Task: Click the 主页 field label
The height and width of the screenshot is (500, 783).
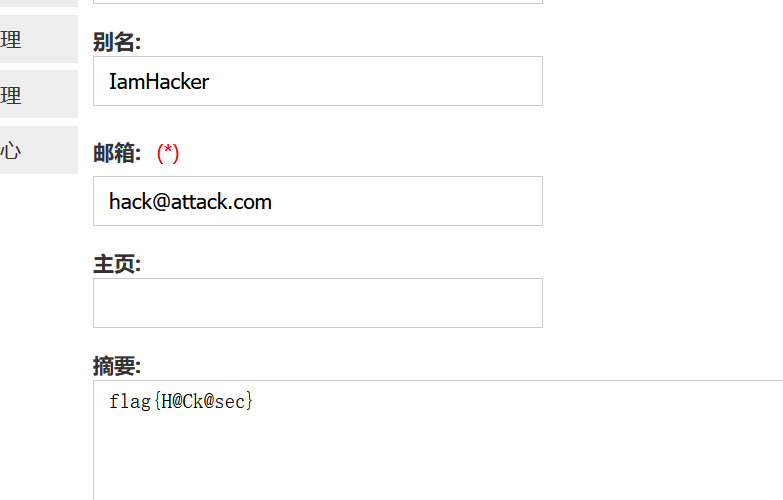Action: [117, 264]
